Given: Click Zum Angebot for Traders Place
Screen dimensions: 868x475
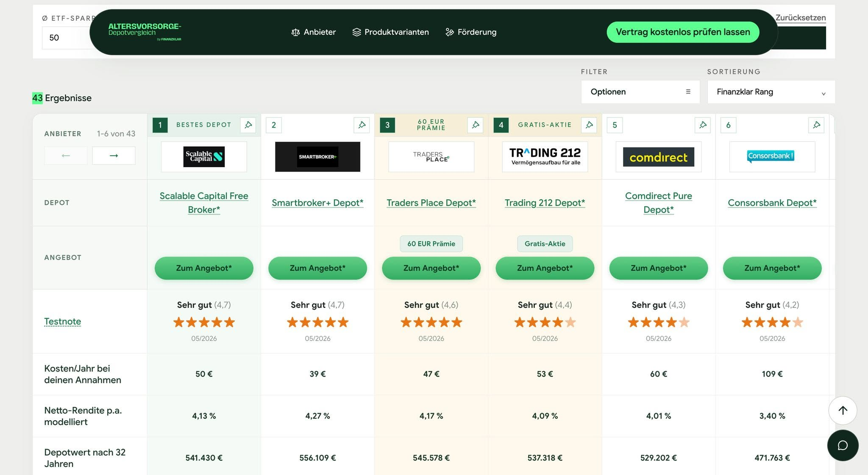Looking at the screenshot, I should [431, 268].
